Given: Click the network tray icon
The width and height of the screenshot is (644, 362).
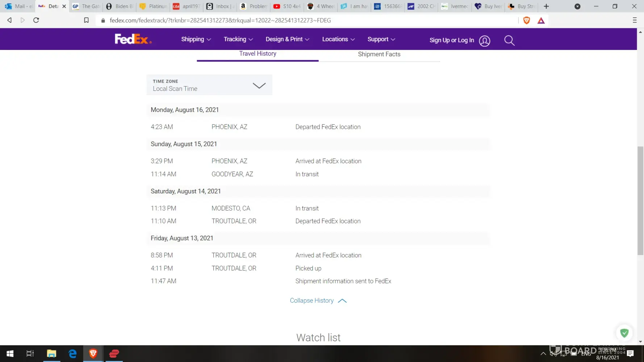Looking at the screenshot, I should pos(564,354).
